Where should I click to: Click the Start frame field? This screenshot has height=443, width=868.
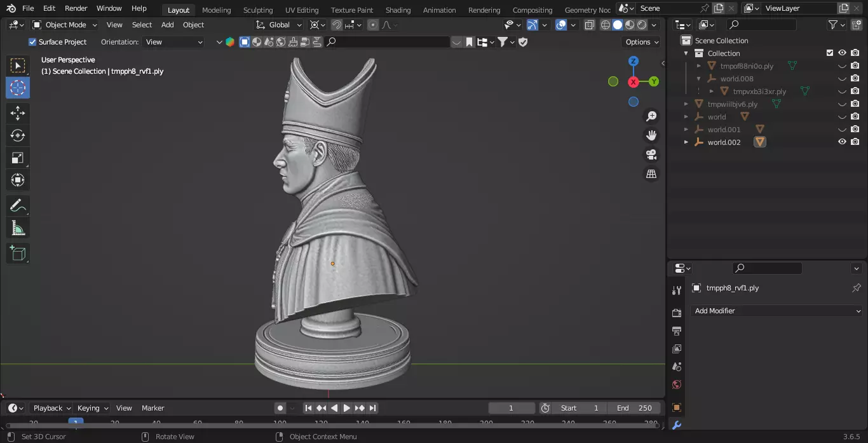point(580,408)
